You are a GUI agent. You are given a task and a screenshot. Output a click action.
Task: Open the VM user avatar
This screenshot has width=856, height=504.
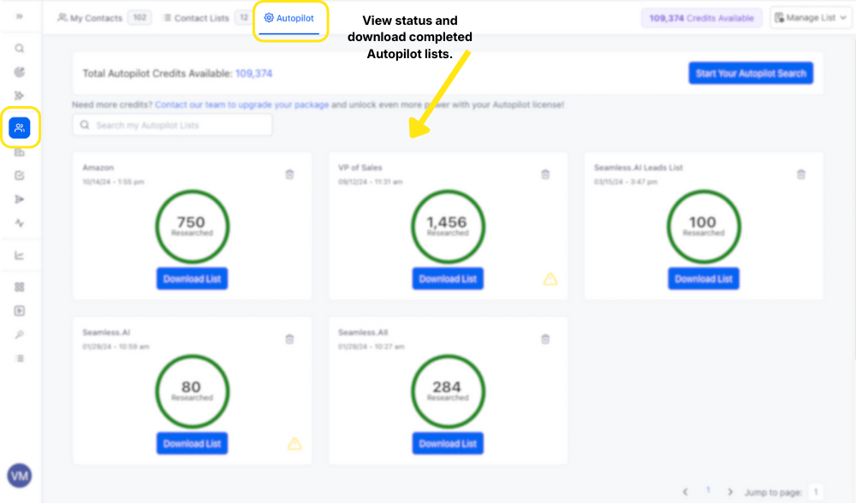tap(19, 475)
